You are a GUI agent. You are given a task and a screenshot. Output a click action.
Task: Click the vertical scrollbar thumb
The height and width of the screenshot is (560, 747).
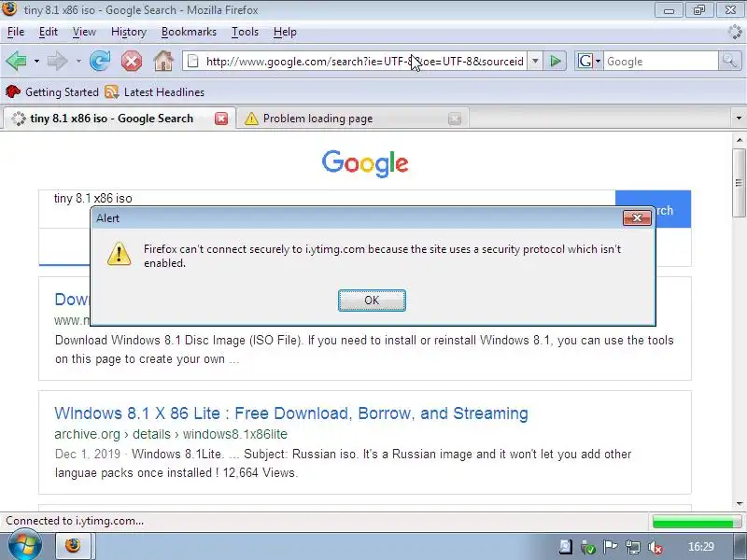(x=739, y=183)
